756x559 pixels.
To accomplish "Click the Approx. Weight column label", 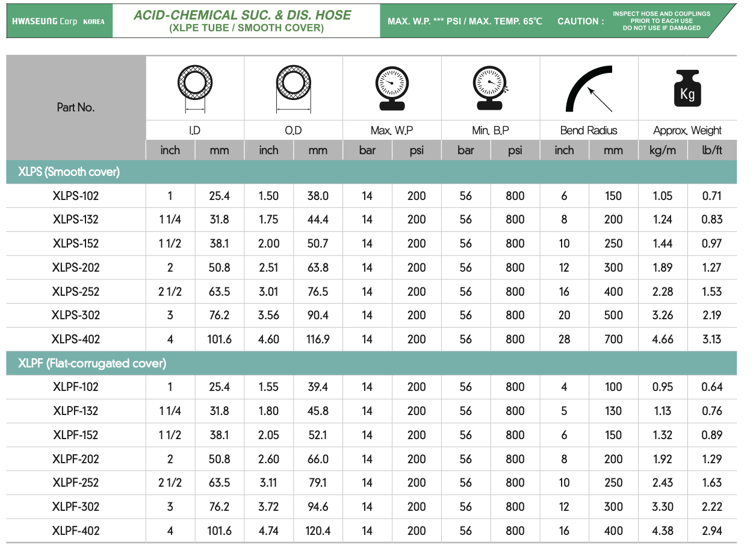I will pos(687,131).
